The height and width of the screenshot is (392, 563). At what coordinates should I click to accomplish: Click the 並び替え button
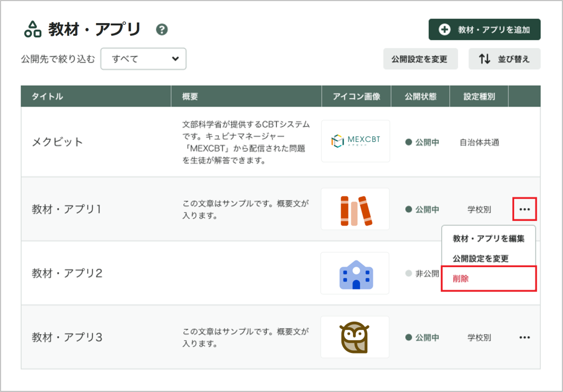point(505,59)
